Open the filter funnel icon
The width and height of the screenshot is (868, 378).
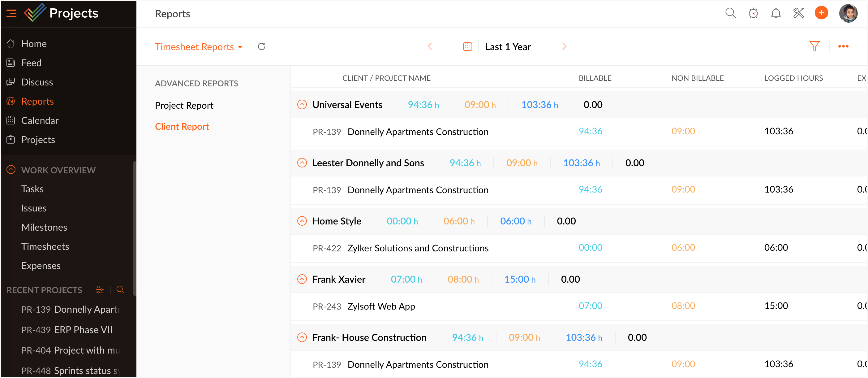[x=814, y=46]
